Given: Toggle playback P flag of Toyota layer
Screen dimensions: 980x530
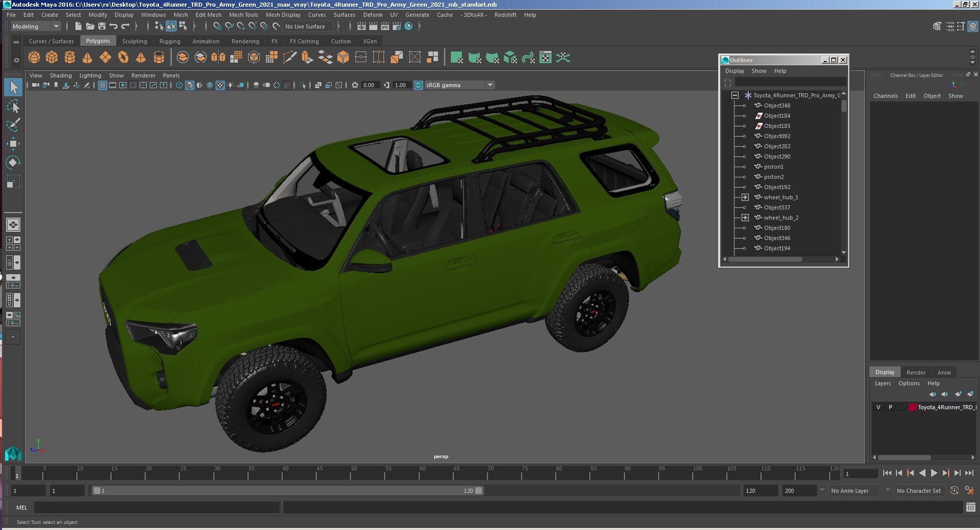Looking at the screenshot, I should (890, 407).
